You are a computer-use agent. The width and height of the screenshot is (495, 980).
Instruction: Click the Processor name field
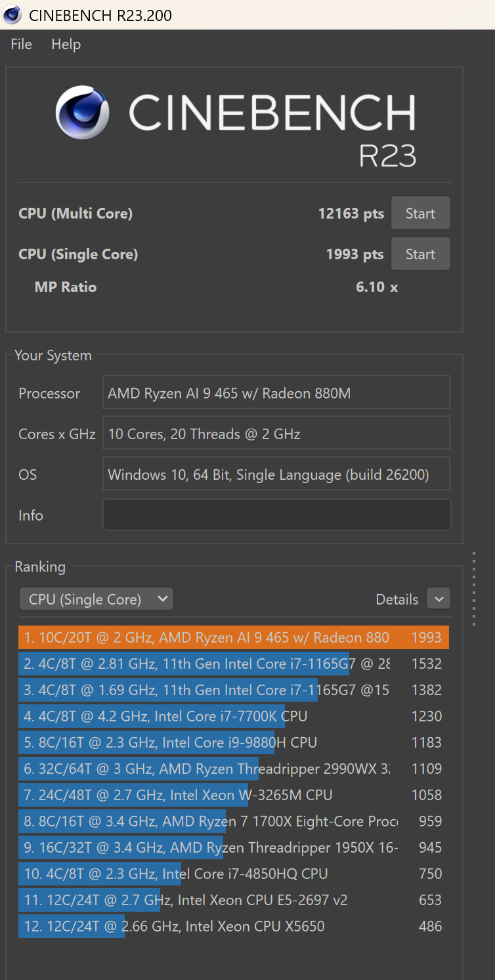pos(276,393)
